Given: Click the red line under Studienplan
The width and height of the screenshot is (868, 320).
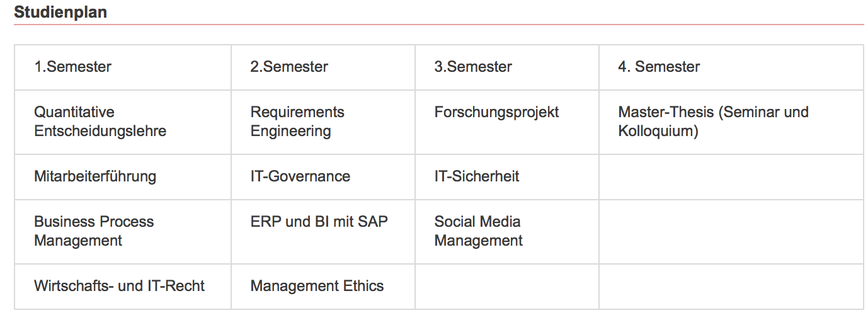Looking at the screenshot, I should pyautogui.click(x=439, y=25).
